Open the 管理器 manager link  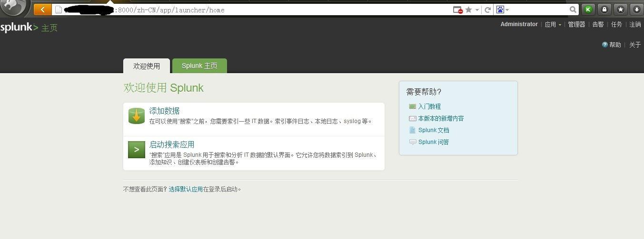tap(576, 24)
